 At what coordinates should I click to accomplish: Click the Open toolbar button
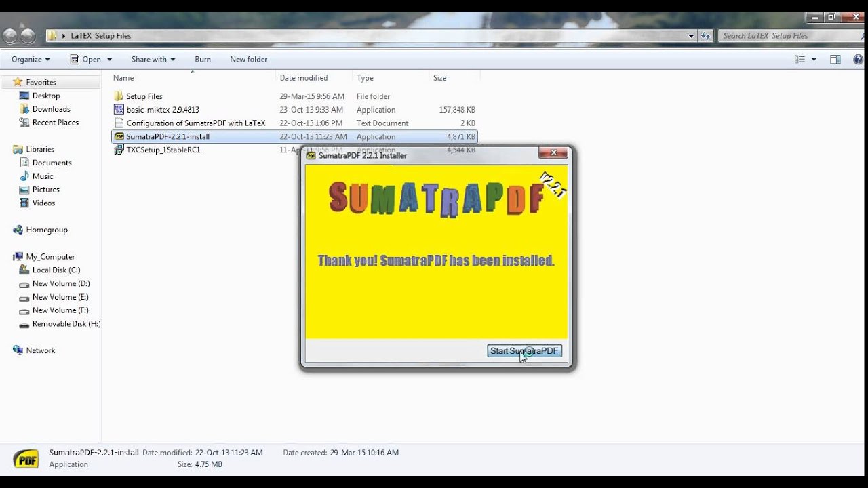86,60
